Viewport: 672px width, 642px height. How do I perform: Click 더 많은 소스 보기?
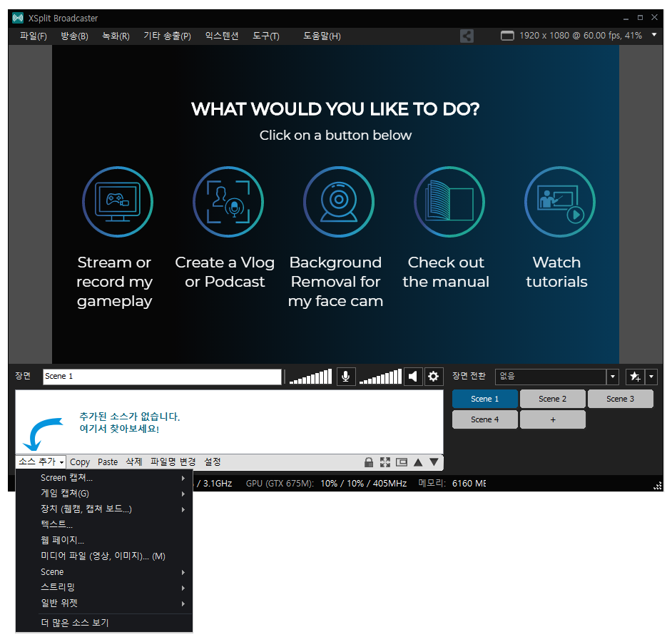point(103,623)
